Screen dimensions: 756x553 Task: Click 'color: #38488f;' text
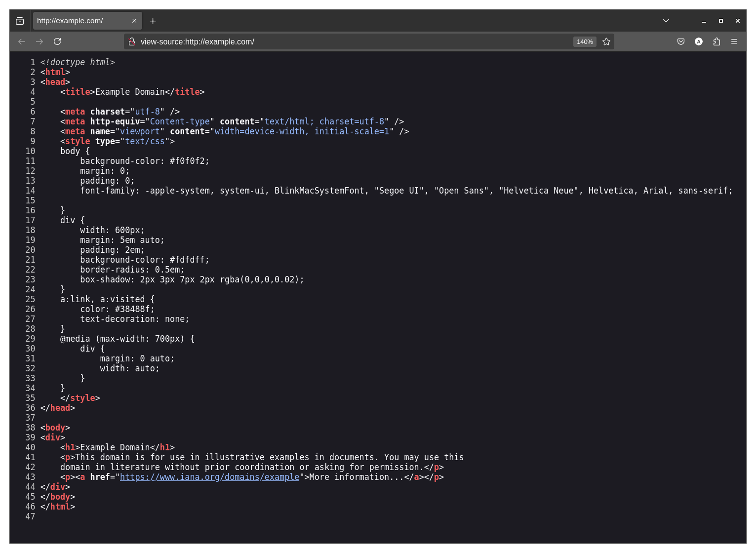click(x=117, y=309)
